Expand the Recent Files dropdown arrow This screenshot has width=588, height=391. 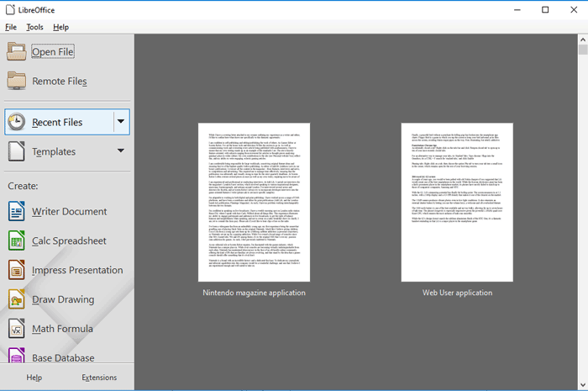[x=121, y=122]
